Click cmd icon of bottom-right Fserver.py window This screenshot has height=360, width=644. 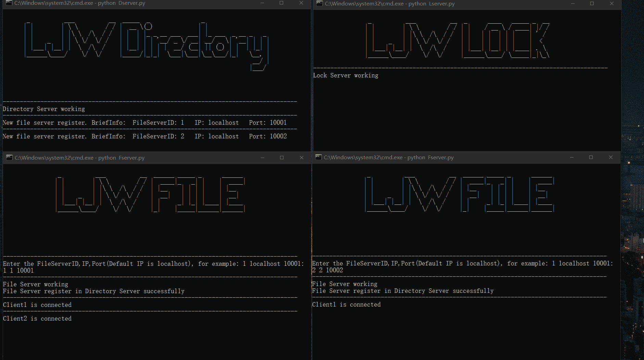318,157
